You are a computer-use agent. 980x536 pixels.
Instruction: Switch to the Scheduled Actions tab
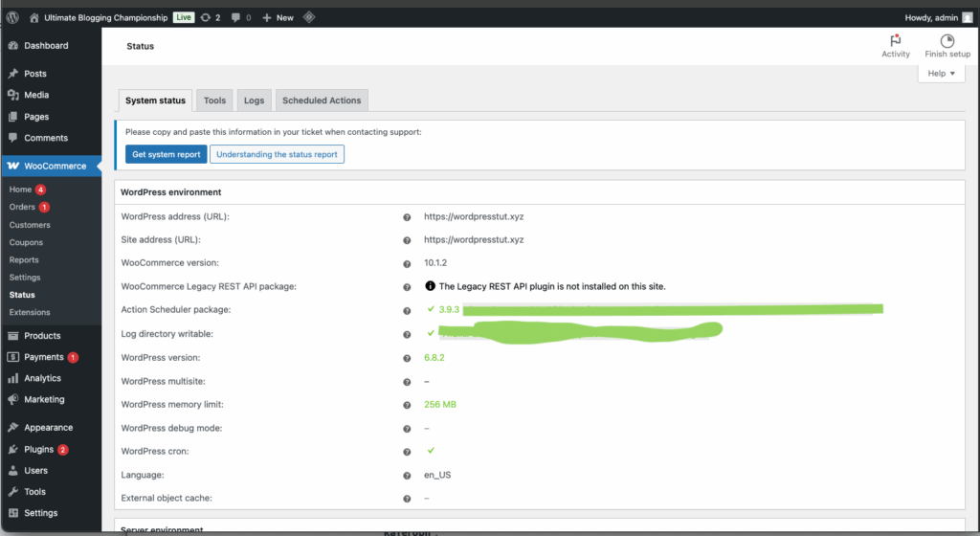point(322,100)
